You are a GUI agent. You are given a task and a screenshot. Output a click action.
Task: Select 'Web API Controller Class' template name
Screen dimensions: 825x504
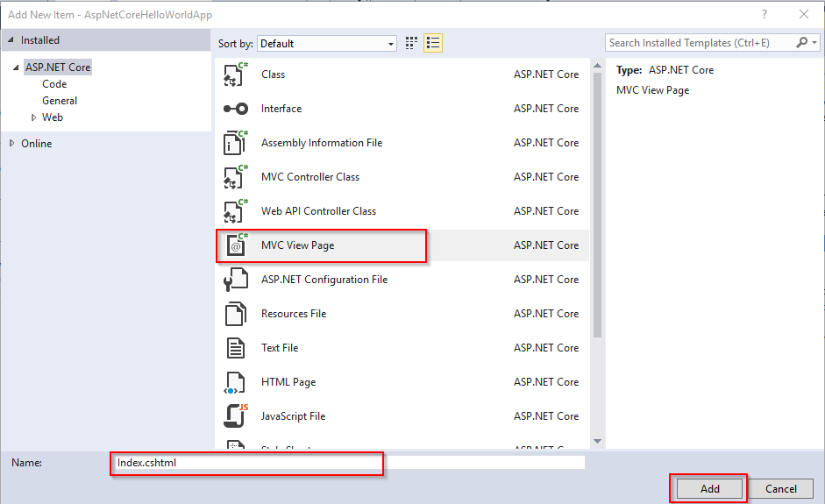318,211
